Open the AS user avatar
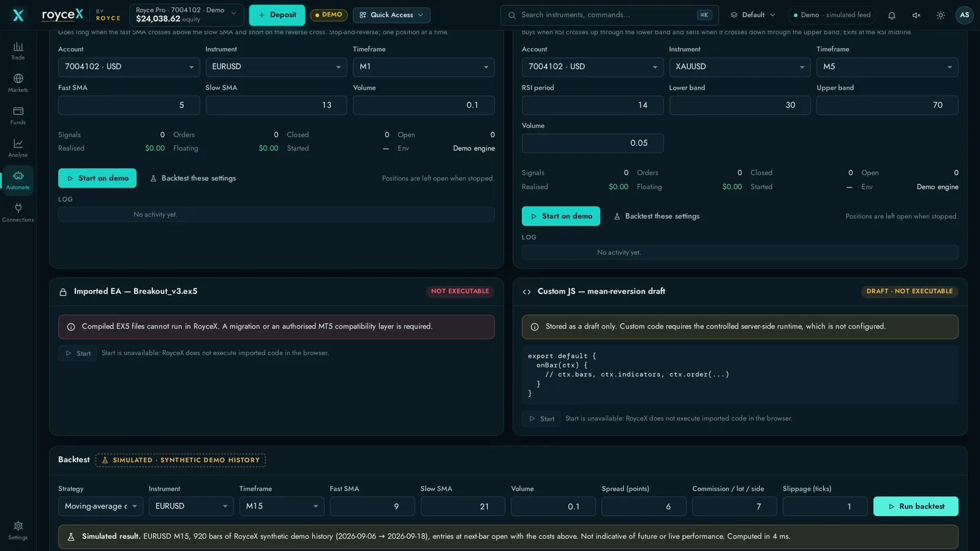This screenshot has width=980, height=551. [965, 15]
